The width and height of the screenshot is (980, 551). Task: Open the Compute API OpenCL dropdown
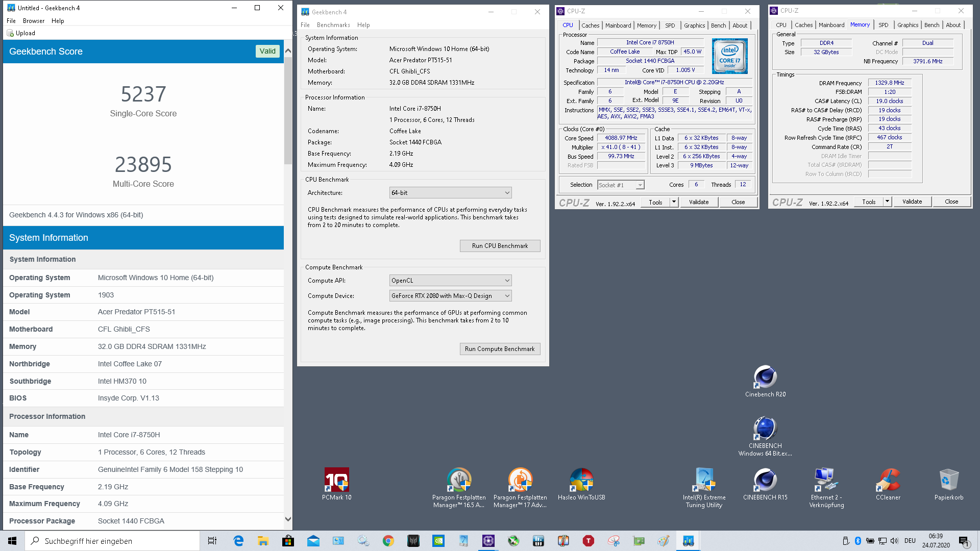point(450,281)
